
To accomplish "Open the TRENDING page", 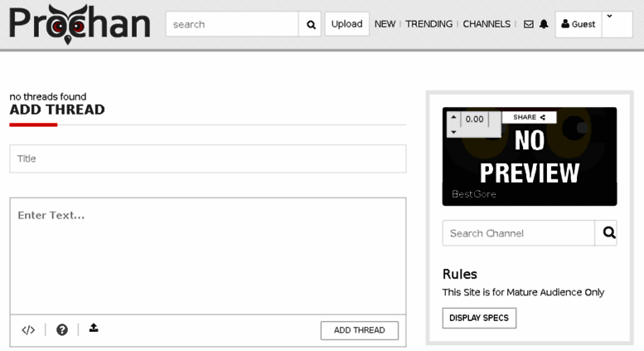I will pyautogui.click(x=429, y=24).
